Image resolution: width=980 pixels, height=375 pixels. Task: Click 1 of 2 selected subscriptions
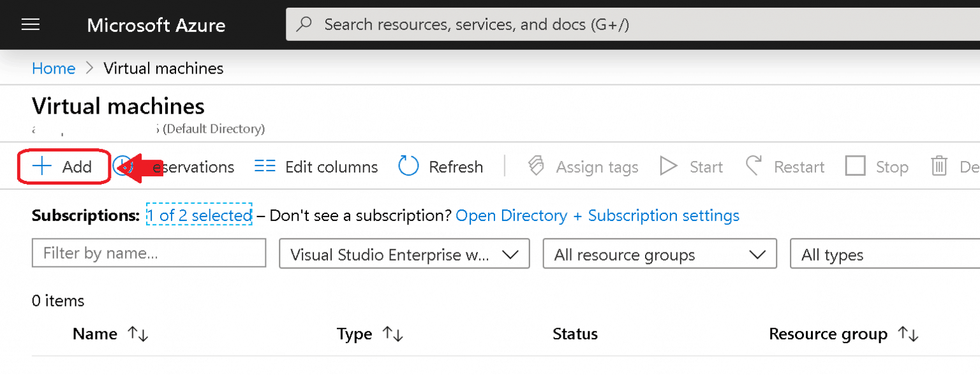point(199,215)
